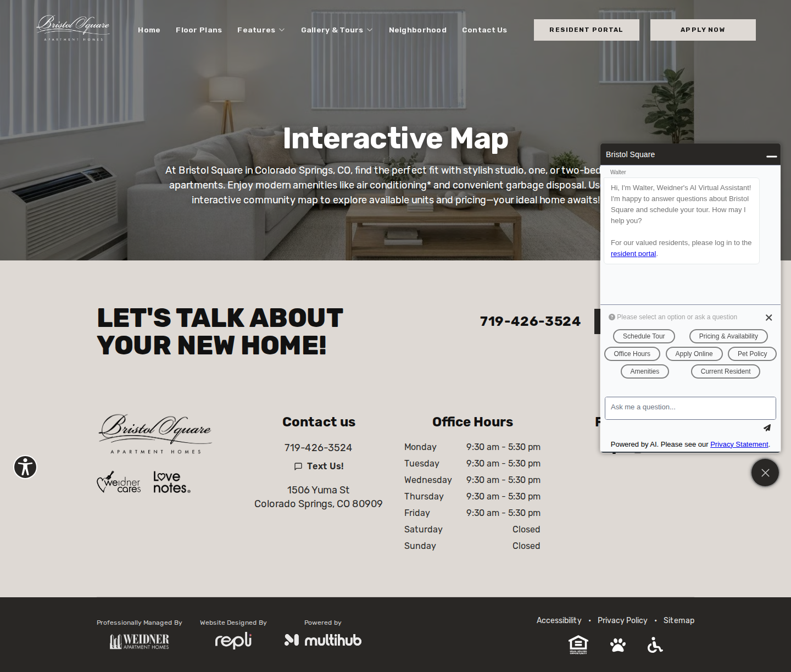Open the Weidner Apartment Homes logo link
791x672 pixels.
coord(140,641)
